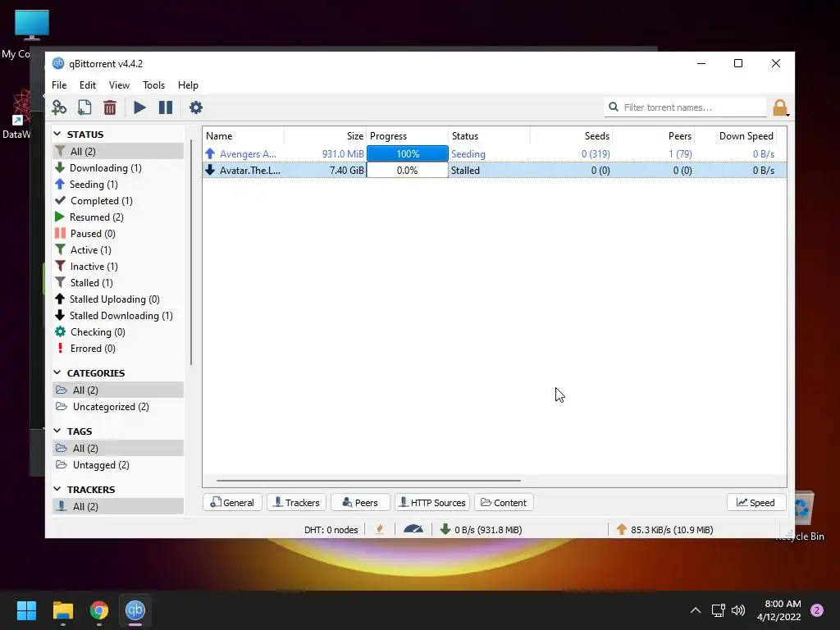This screenshot has width=840, height=630.
Task: Click the Pause toolbar icon
Action: 166,107
